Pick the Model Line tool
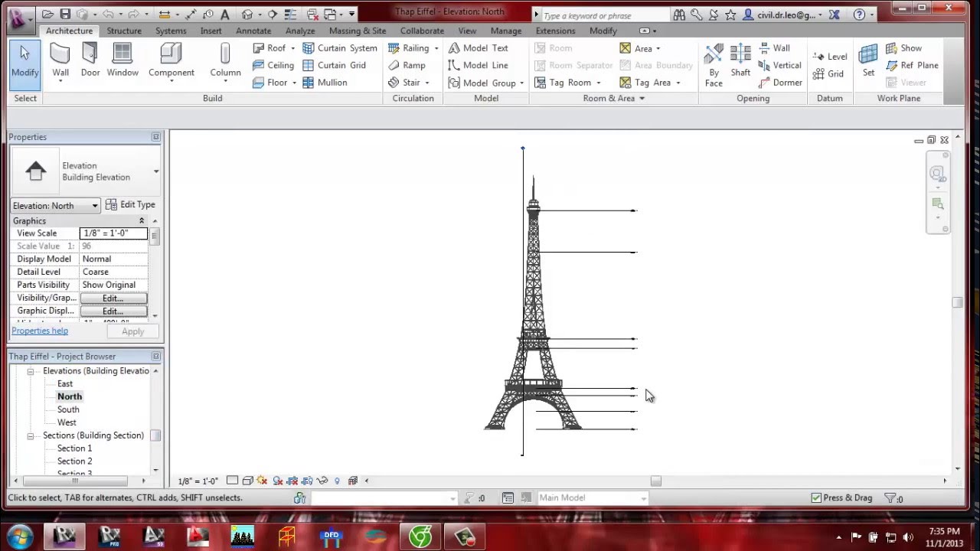Viewport: 980px width, 551px height. tap(478, 65)
